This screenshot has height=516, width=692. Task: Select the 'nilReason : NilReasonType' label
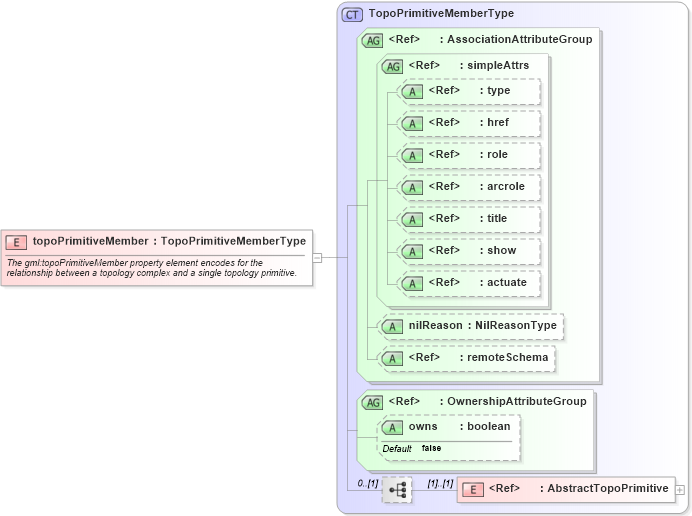[x=482, y=325]
